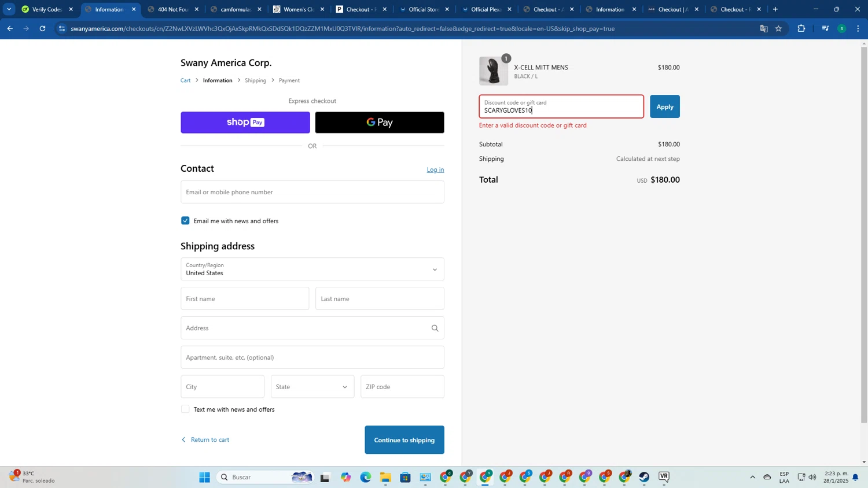
Task: Open the media controls icon in toolbar
Action: [826, 28]
